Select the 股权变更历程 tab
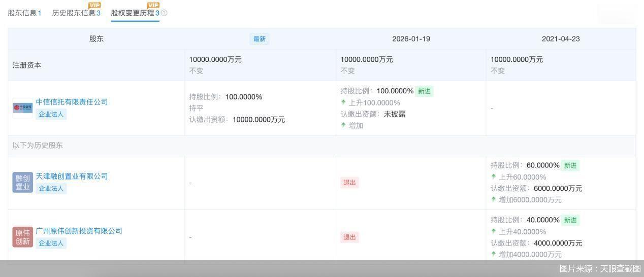This screenshot has height=277, width=644. [135, 13]
